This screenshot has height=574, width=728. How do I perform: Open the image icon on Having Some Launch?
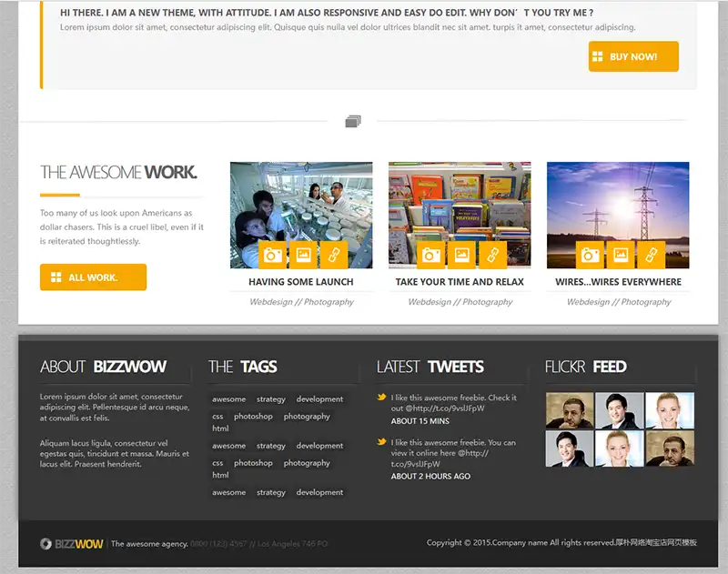point(303,255)
